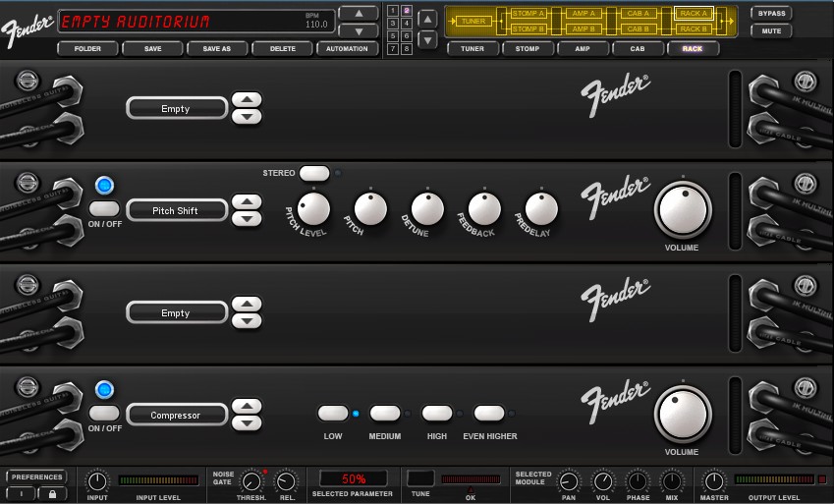Click the output level clip indicator

pyautogui.click(x=822, y=479)
